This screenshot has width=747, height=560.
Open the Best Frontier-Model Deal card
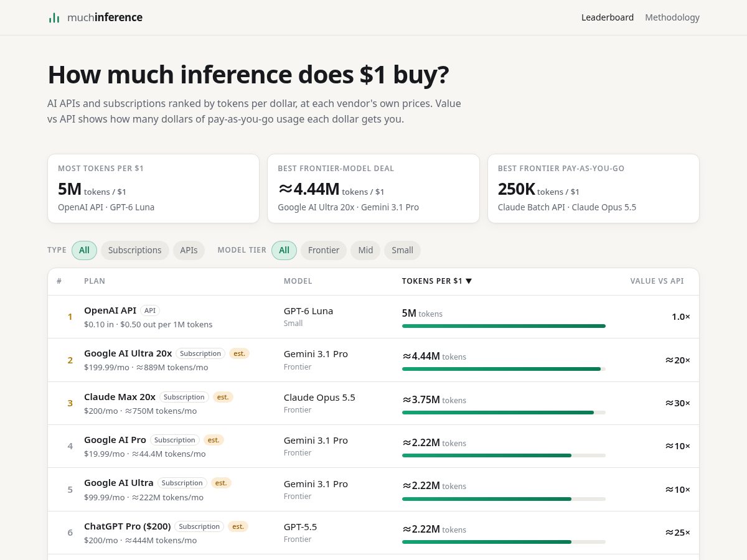click(x=374, y=189)
